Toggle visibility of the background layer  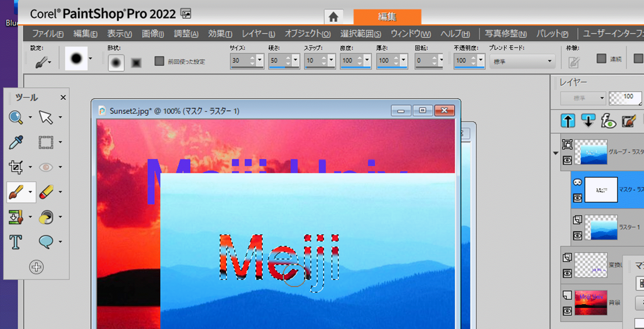(567, 311)
